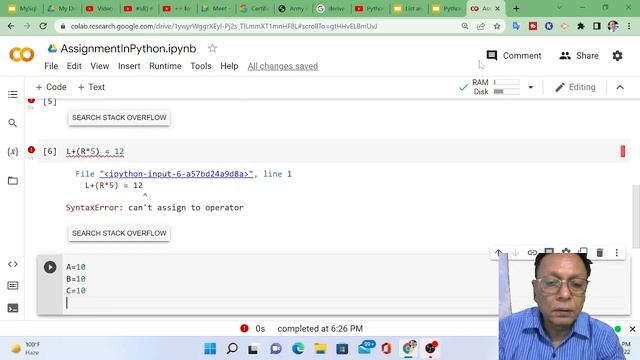Open a new browser tab
640x360 pixels.
click(516, 8)
